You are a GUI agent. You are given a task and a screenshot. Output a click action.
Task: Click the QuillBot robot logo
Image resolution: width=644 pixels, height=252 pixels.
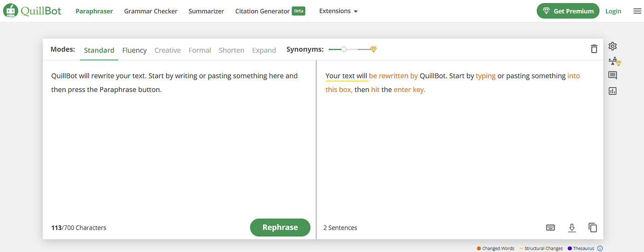[x=11, y=11]
